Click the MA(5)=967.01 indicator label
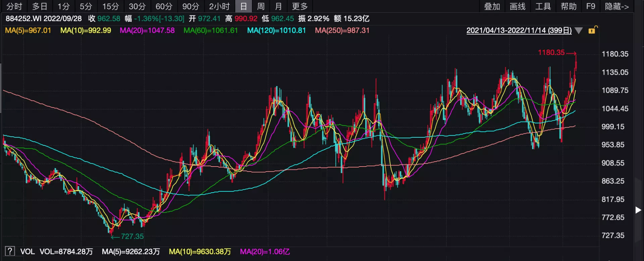Screen dimensions: 644x261 tap(28, 30)
